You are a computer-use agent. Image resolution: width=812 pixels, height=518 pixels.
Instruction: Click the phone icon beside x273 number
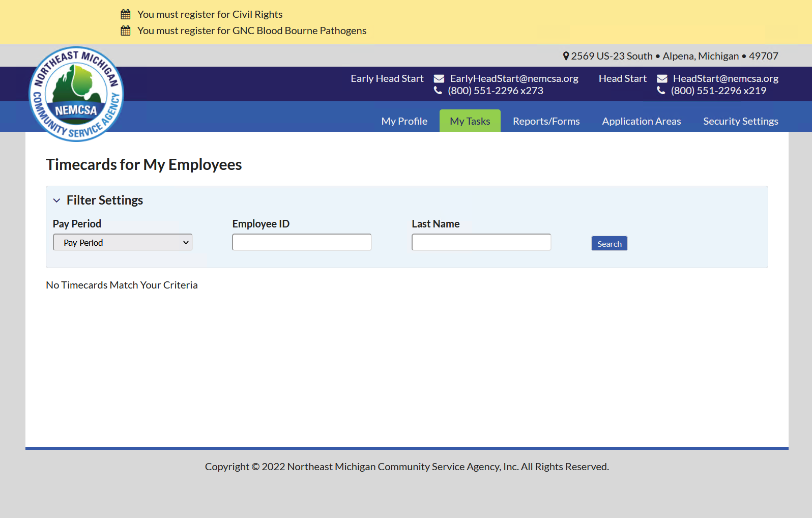(438, 91)
